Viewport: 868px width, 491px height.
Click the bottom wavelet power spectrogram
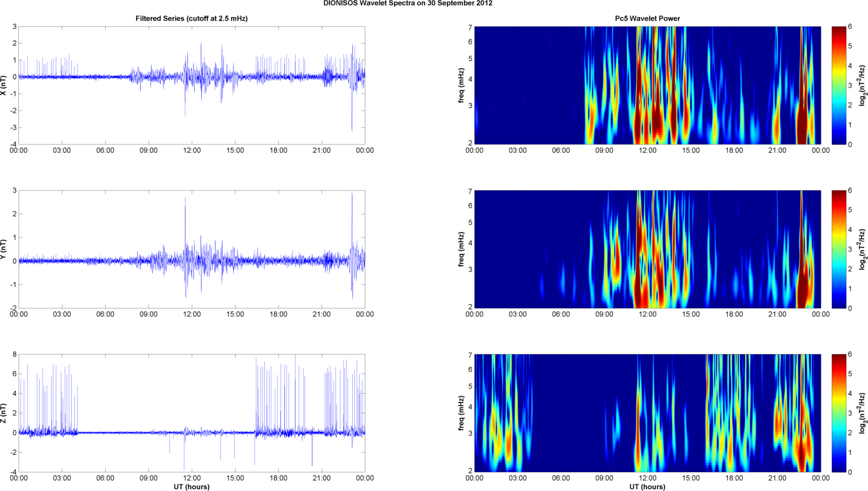(647, 413)
